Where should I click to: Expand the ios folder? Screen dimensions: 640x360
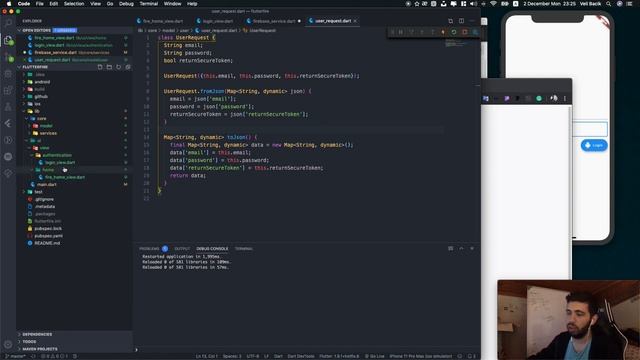tap(38, 104)
